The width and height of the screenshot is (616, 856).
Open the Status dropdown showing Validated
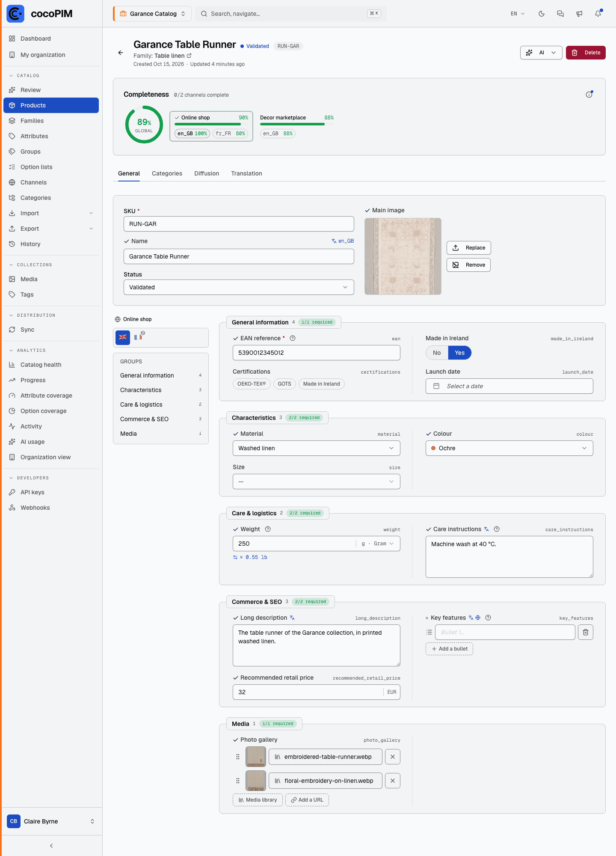coord(239,287)
